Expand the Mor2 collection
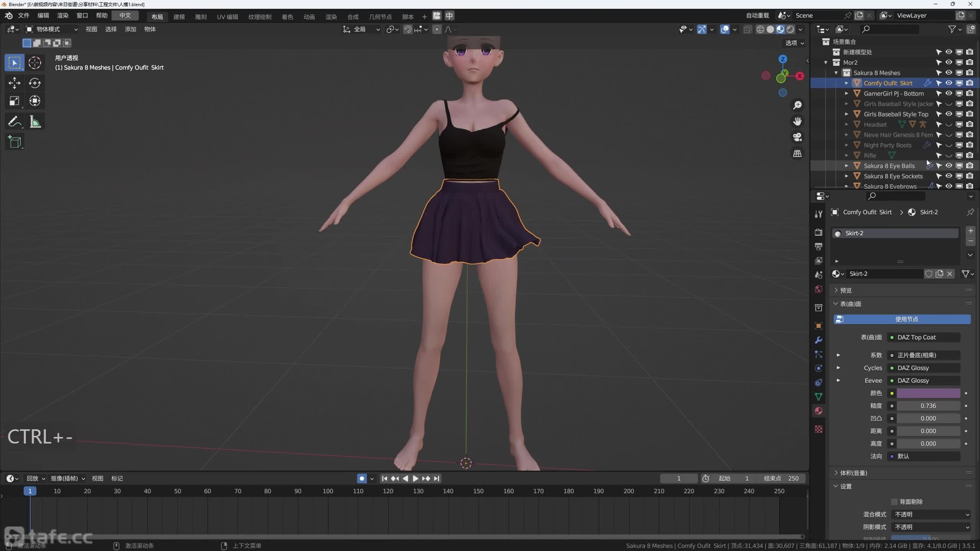The height and width of the screenshot is (551, 980). click(826, 62)
